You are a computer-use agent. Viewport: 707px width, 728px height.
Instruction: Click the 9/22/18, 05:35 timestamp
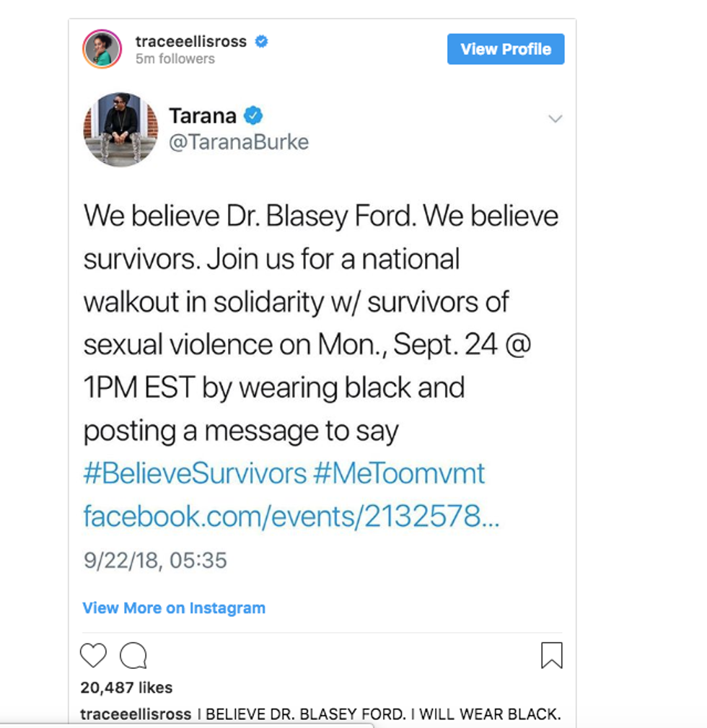pyautogui.click(x=155, y=560)
